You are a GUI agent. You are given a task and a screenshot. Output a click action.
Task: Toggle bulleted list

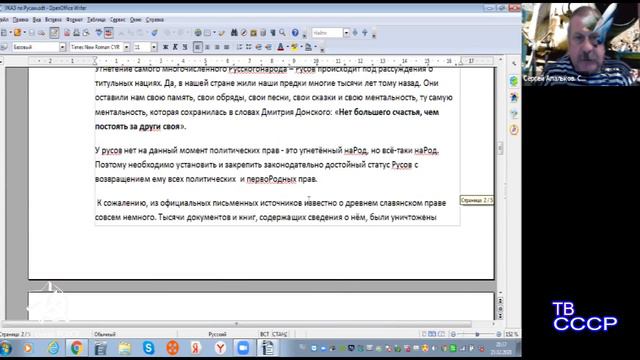249,47
